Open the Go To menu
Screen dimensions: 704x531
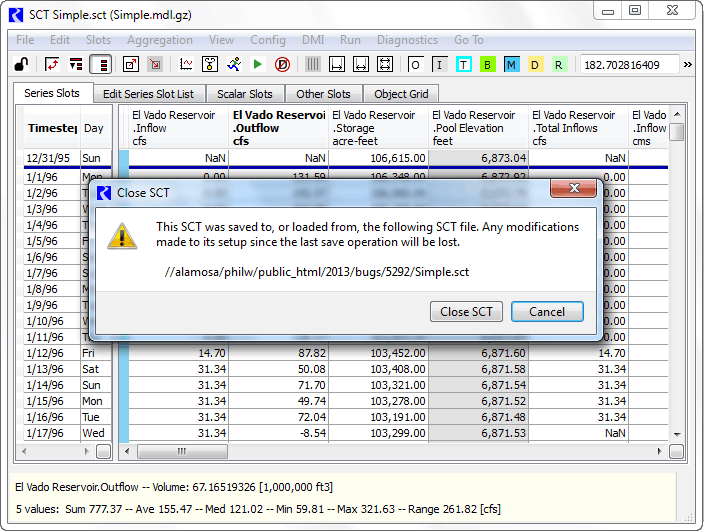[x=469, y=40]
